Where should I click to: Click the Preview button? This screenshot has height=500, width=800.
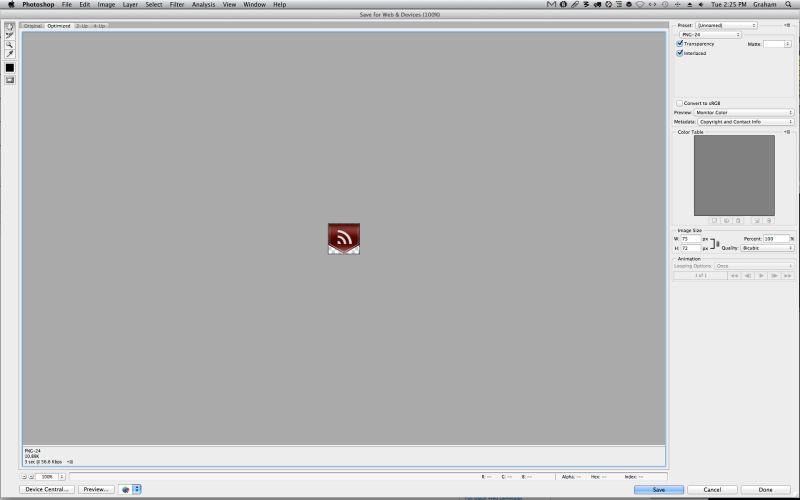(x=96, y=489)
